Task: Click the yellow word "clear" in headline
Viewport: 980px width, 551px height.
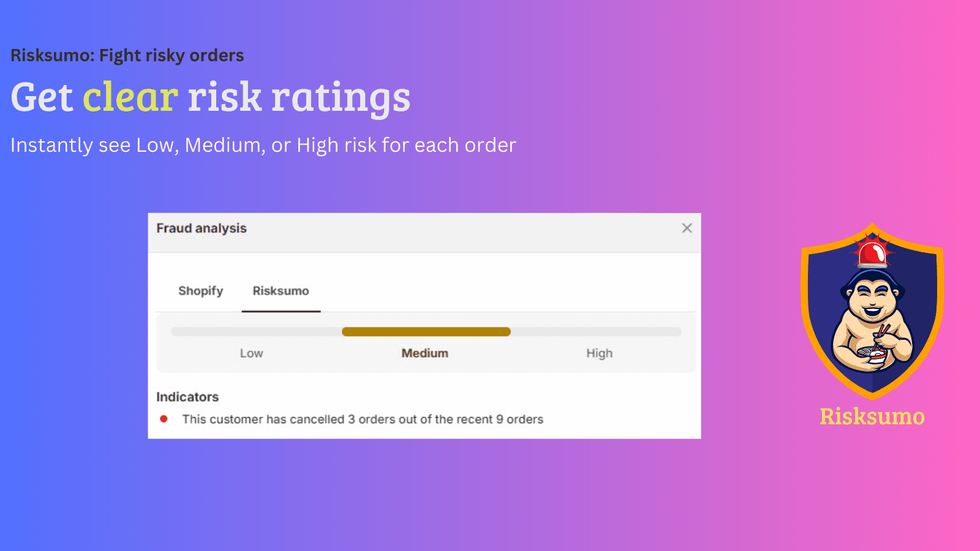Action: point(130,97)
